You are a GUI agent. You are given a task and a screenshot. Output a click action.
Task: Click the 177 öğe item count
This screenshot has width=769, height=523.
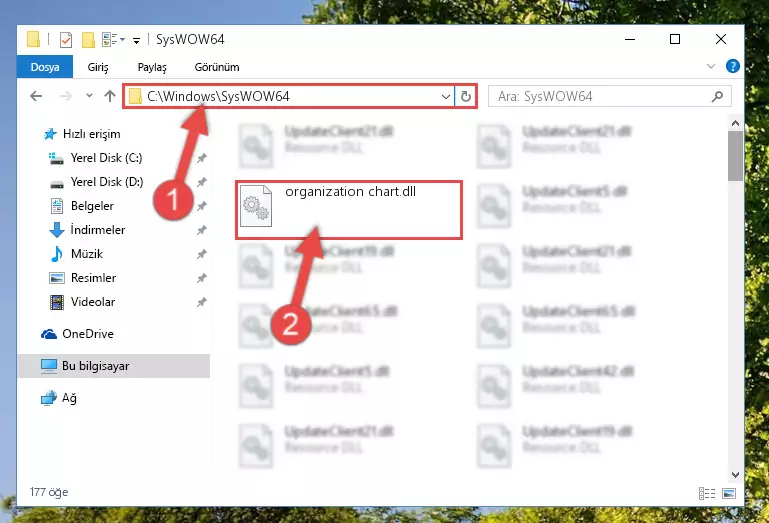coord(49,492)
